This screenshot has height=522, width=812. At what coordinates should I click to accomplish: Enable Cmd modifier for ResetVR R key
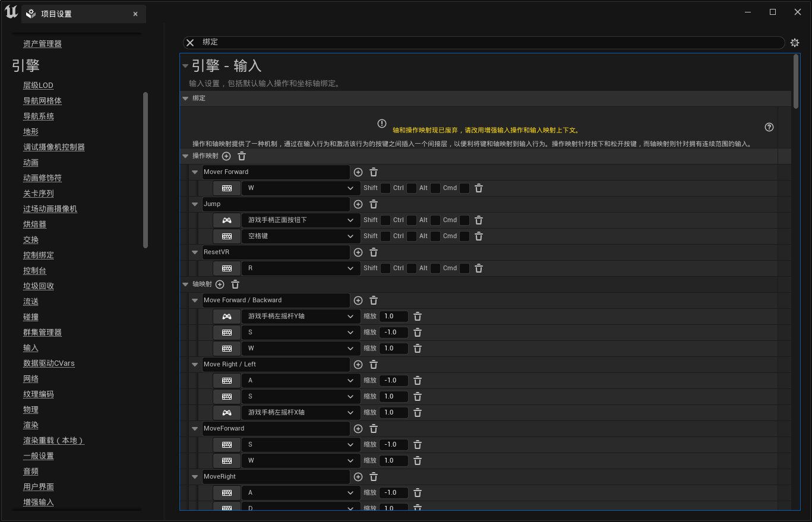pyautogui.click(x=465, y=268)
